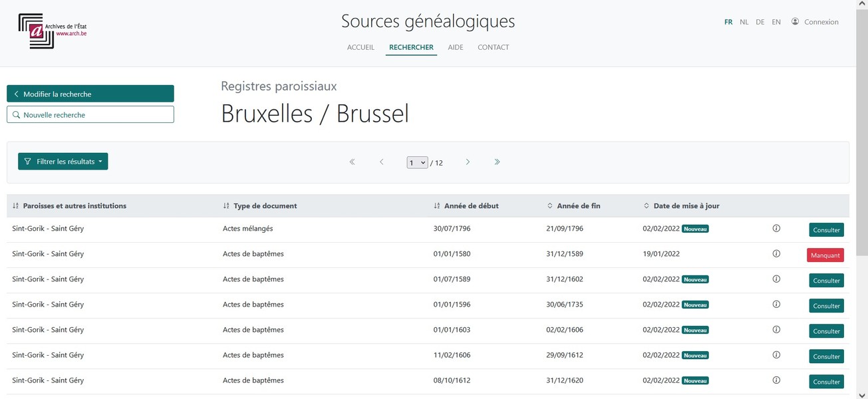Click the Connexion user icon
The width and height of the screenshot is (868, 399).
tap(795, 21)
